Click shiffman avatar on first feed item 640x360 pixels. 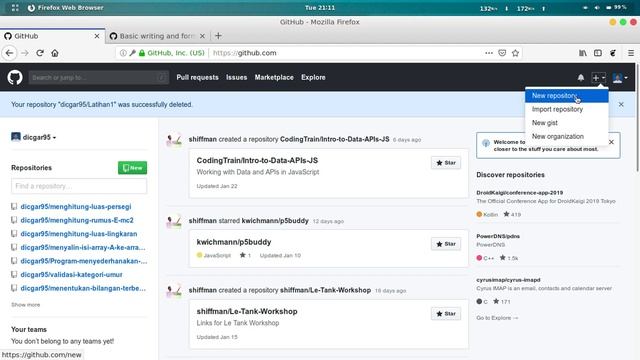click(x=174, y=140)
